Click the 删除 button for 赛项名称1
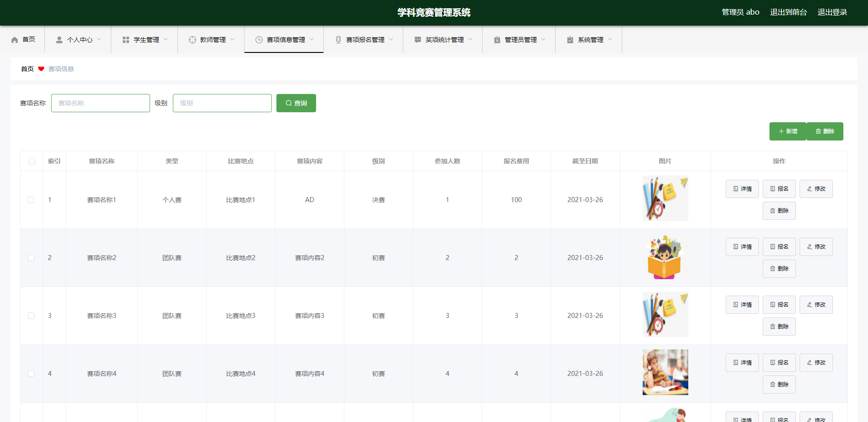Screen dimensions: 868x422 779,211
